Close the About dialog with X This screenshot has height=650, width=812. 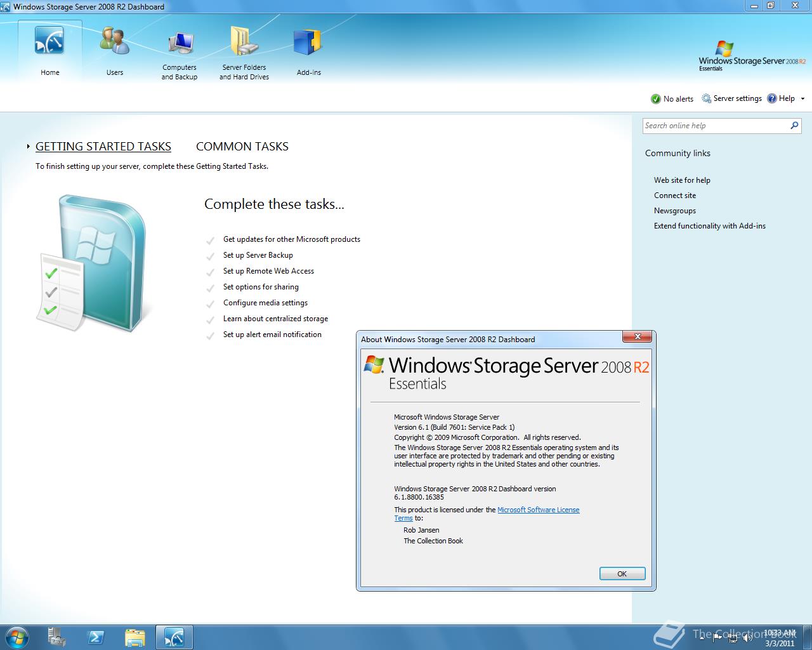638,337
